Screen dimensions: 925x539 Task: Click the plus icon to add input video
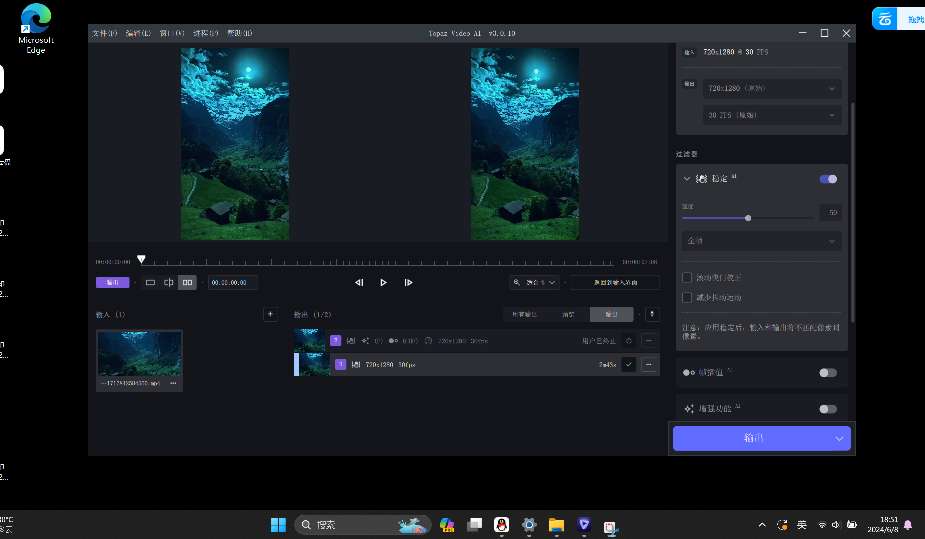tap(269, 314)
